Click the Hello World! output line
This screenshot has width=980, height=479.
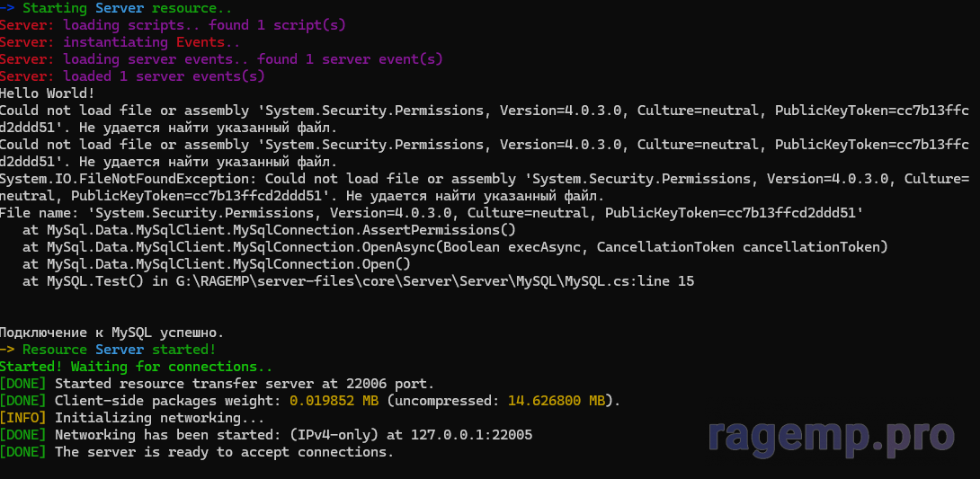tap(48, 93)
